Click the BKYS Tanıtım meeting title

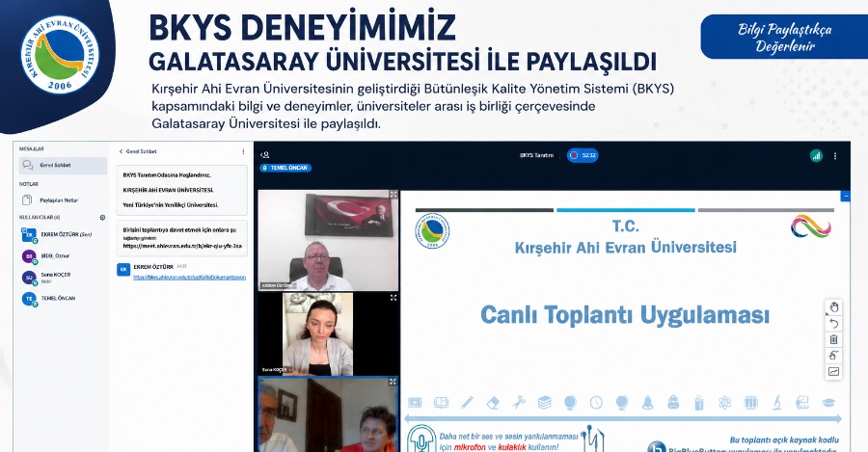click(536, 155)
